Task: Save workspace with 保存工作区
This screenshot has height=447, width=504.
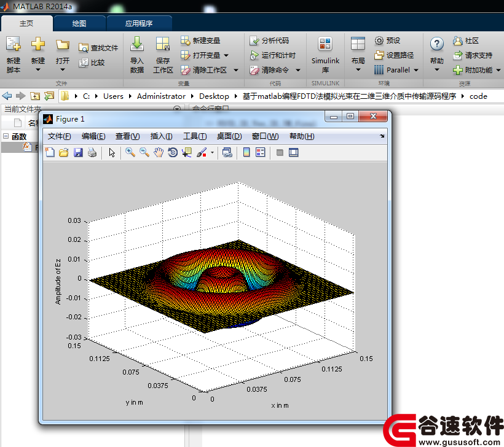Action: (163, 55)
